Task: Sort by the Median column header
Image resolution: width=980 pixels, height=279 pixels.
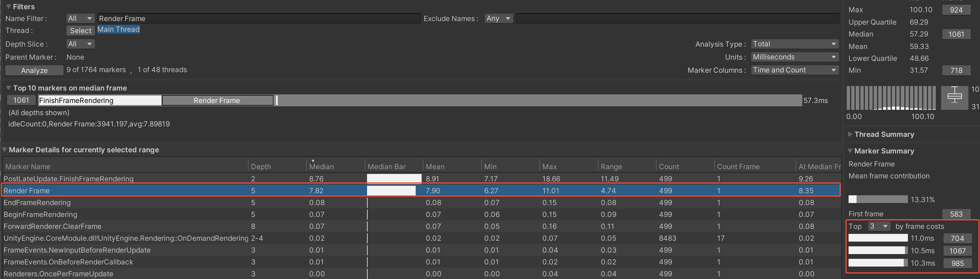Action: coord(321,166)
